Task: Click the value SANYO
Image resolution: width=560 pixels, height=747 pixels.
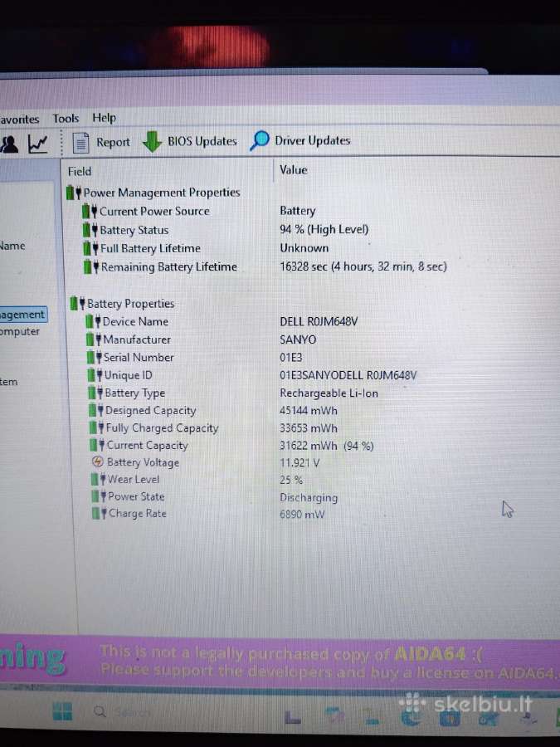Action: pos(298,339)
